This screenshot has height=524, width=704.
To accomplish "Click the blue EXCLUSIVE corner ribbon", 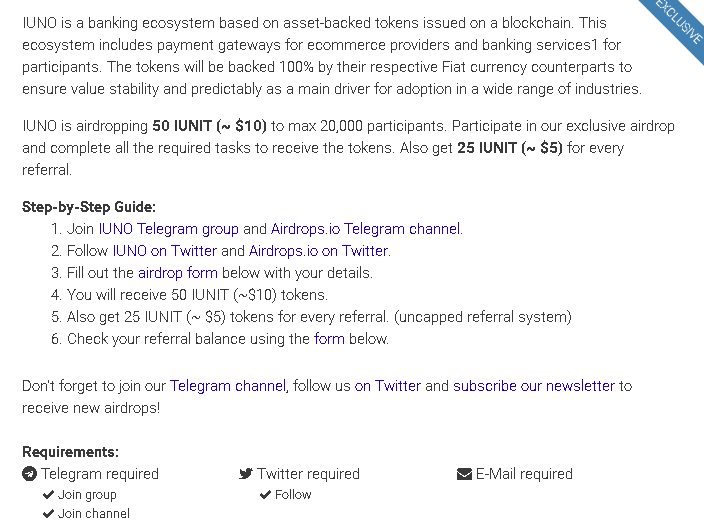I will point(679,21).
